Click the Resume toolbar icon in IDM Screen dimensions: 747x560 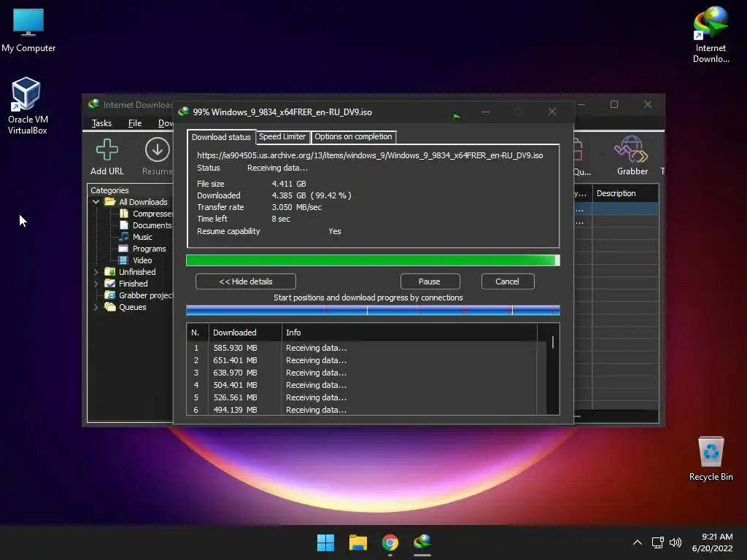tap(158, 157)
